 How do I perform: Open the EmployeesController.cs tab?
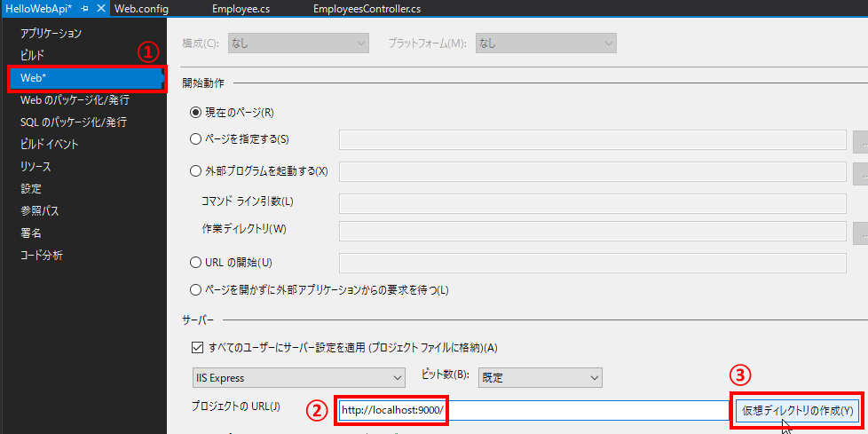click(x=367, y=9)
